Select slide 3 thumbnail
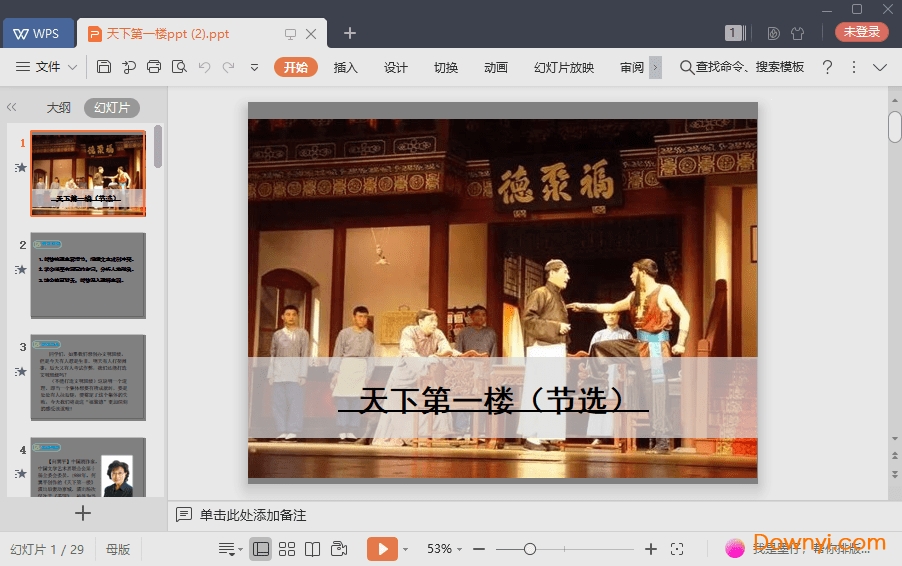This screenshot has height=566, width=902. (x=88, y=377)
